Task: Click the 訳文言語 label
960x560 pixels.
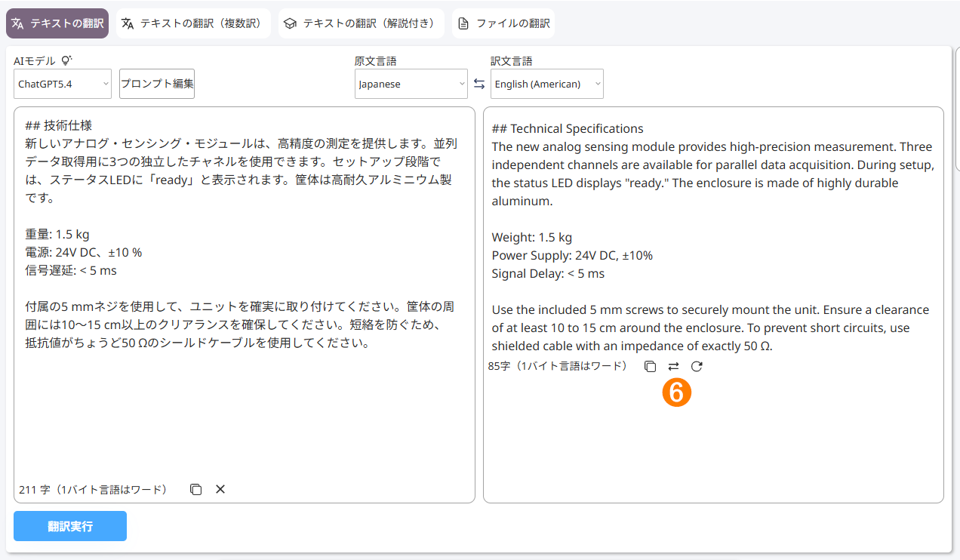Action: pyautogui.click(x=512, y=61)
